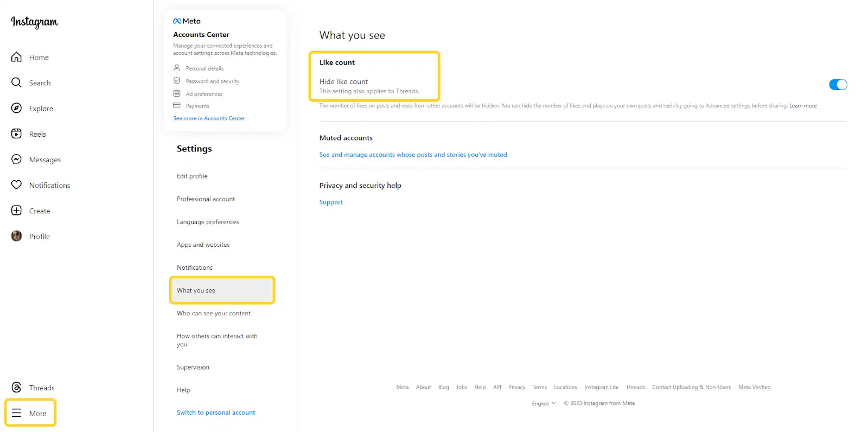Image resolution: width=868 pixels, height=432 pixels.
Task: Click the Search label in sidebar
Action: coord(40,83)
